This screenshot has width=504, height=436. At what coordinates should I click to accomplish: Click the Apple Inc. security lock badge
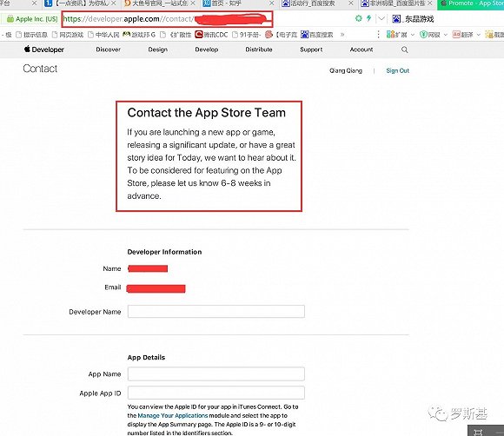point(32,19)
